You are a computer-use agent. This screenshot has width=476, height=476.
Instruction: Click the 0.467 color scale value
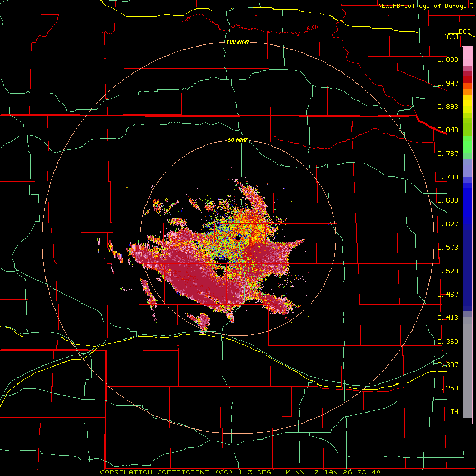(448, 295)
